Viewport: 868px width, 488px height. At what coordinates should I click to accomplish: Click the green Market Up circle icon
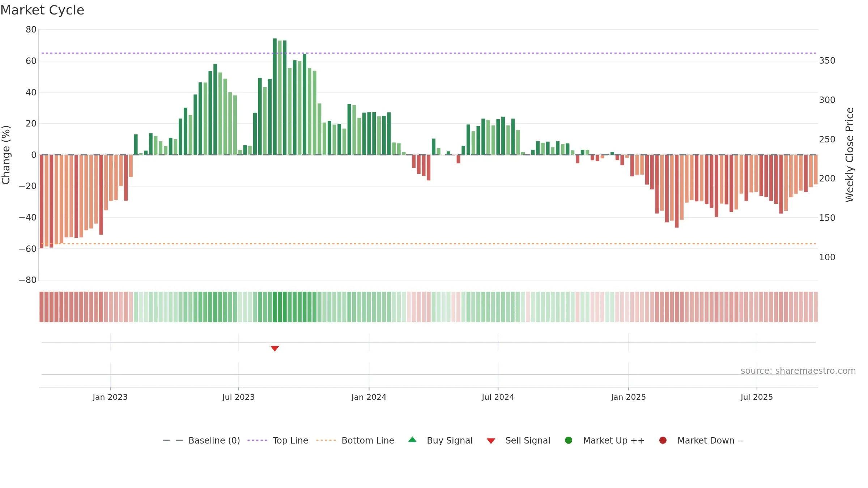[x=569, y=440]
